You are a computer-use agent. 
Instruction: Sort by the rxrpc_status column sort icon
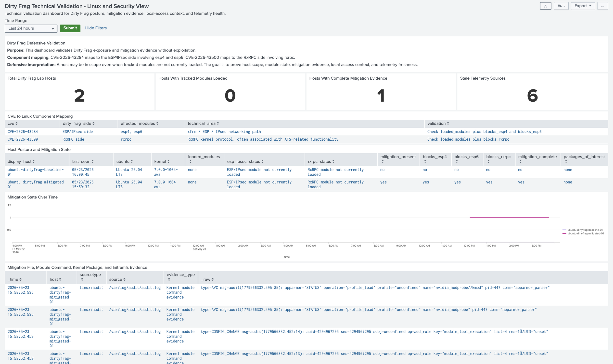click(333, 161)
